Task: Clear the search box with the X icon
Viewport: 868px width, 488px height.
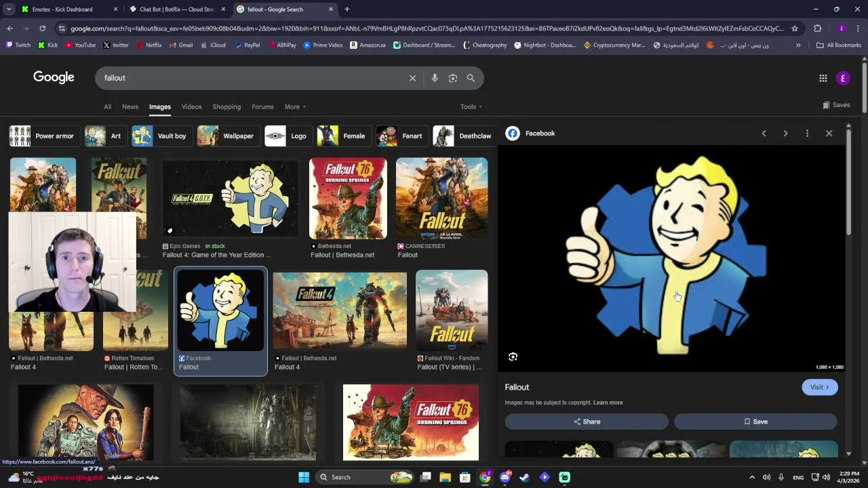Action: pyautogui.click(x=412, y=78)
